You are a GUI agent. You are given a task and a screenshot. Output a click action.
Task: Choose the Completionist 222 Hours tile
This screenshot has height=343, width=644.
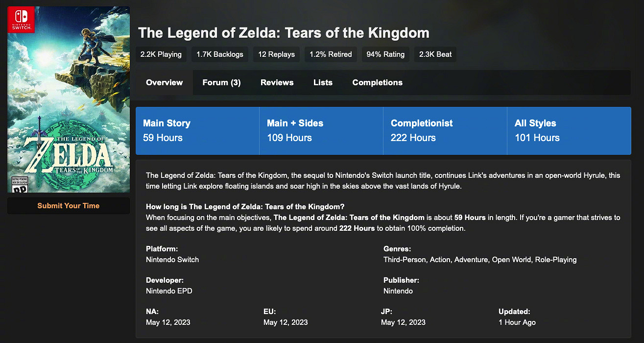pos(445,131)
